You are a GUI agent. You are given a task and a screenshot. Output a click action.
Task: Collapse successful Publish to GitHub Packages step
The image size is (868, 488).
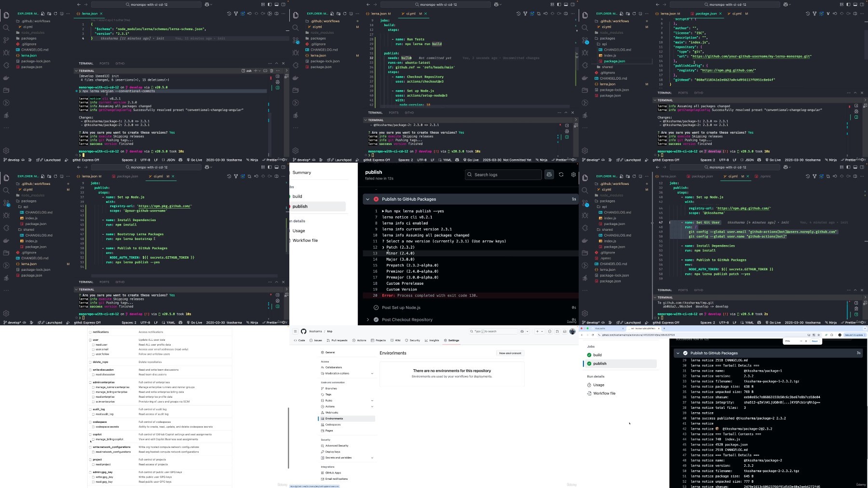click(x=678, y=353)
